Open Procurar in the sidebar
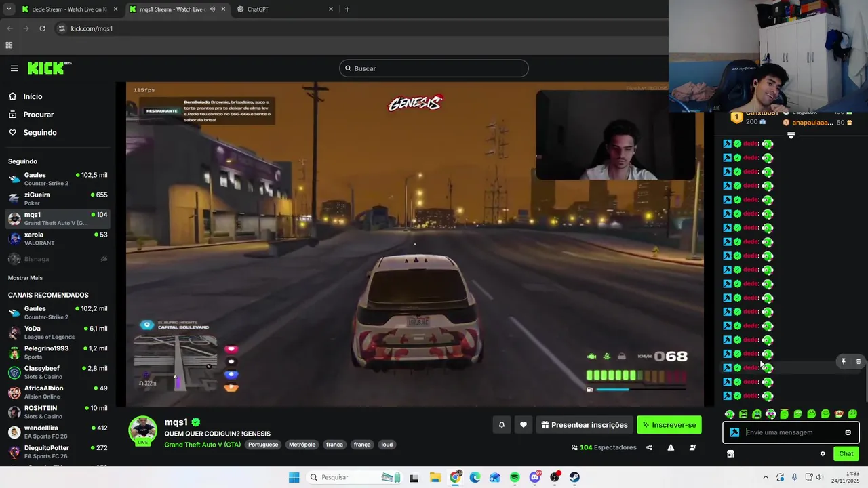Viewport: 868px width, 488px height. click(38, 115)
